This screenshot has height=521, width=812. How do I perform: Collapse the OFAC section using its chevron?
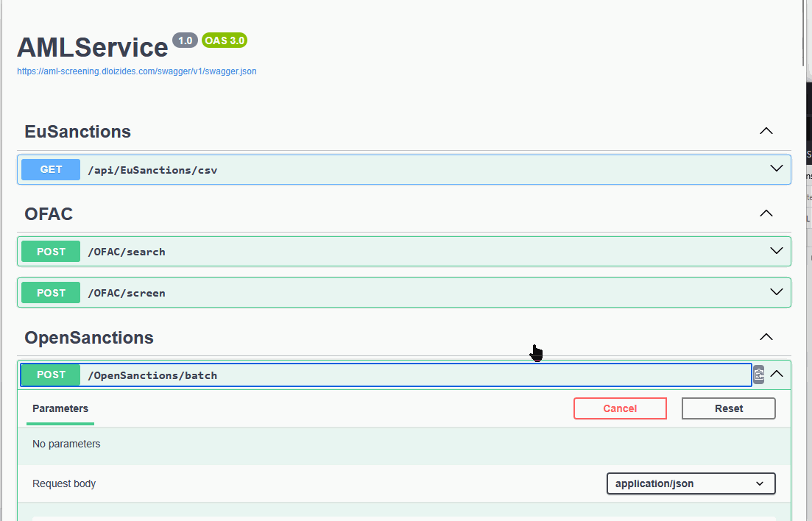[766, 213]
